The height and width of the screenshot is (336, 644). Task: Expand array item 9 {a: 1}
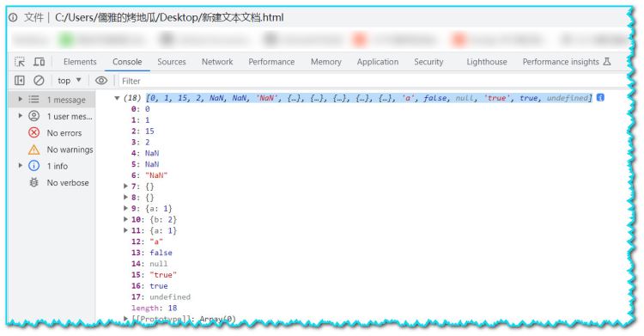click(x=125, y=208)
